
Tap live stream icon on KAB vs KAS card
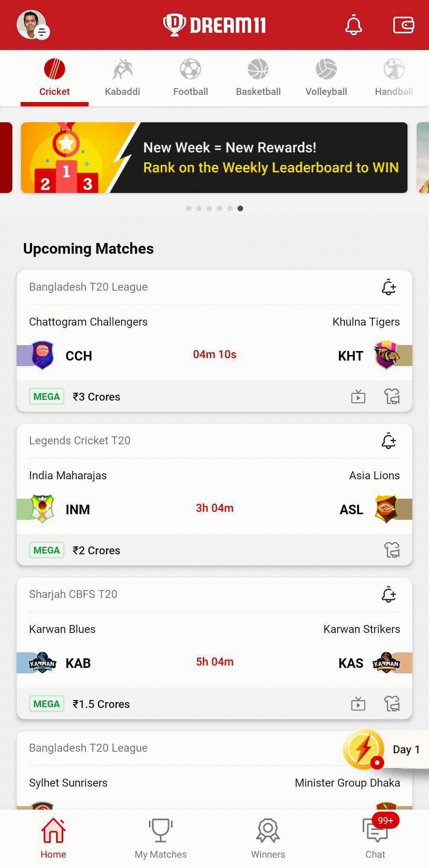(358, 704)
